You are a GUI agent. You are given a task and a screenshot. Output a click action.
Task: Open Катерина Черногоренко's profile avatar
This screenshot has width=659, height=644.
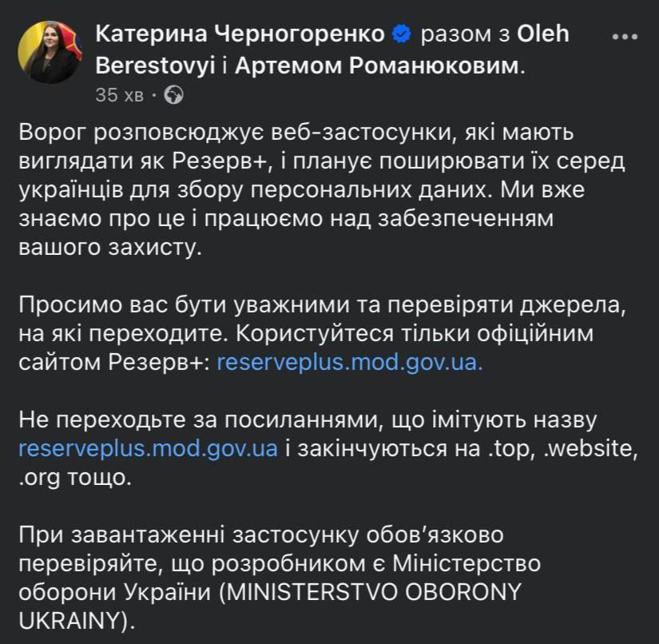[50, 52]
